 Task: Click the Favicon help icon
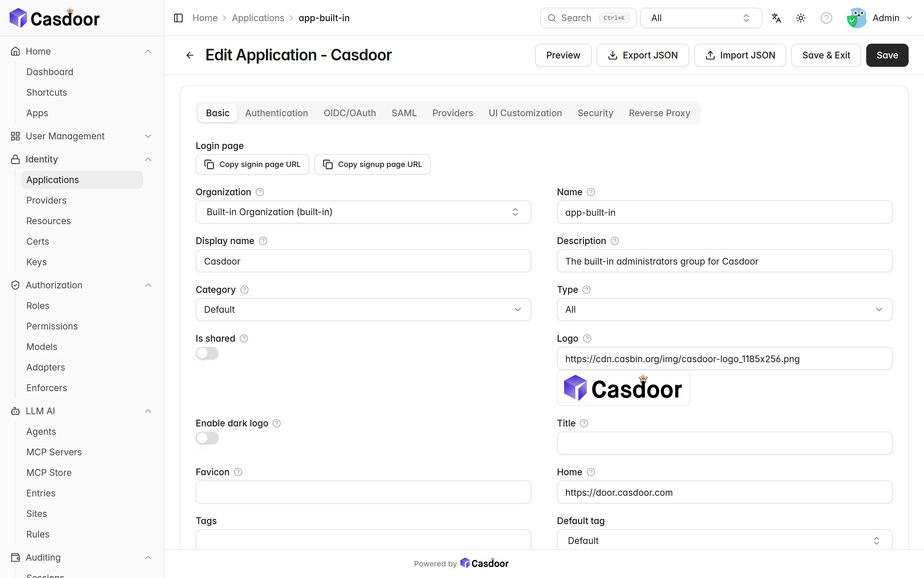click(238, 472)
